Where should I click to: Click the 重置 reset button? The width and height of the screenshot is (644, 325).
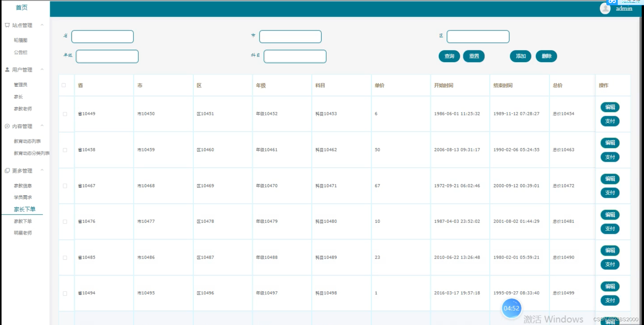click(474, 56)
